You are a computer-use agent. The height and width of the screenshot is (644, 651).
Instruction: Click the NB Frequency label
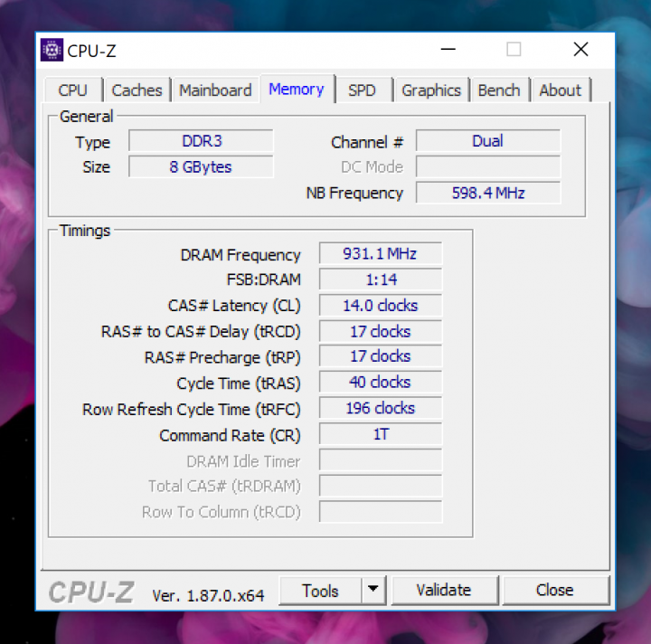[354, 193]
